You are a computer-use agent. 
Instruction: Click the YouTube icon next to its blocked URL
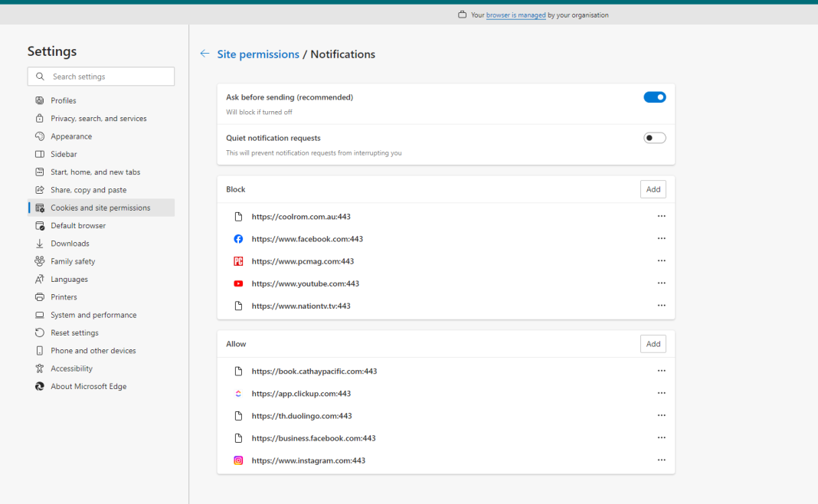[x=238, y=283]
